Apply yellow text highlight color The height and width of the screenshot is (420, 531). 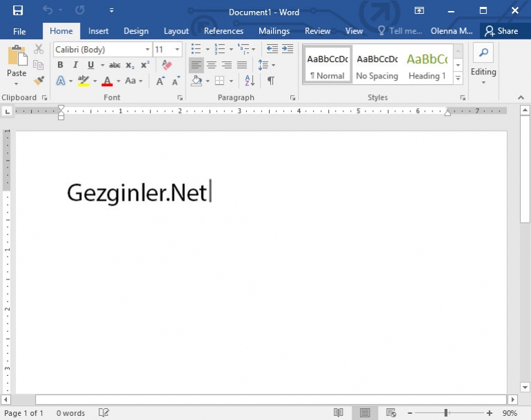[x=83, y=81]
